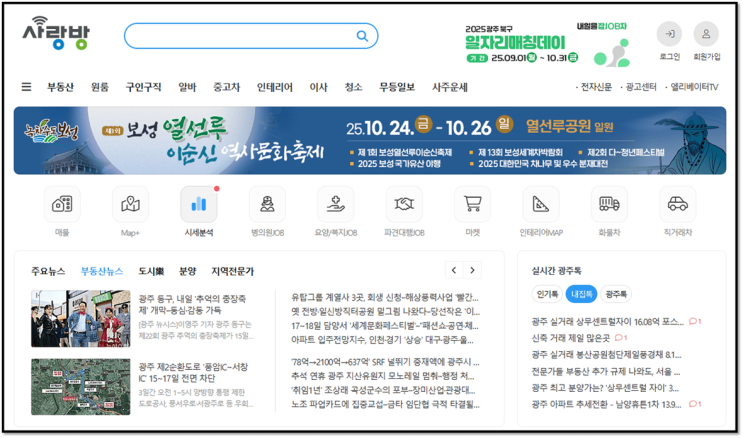The height and width of the screenshot is (438, 743).
Task: Open the 매물 listings icon
Action: pos(62,204)
